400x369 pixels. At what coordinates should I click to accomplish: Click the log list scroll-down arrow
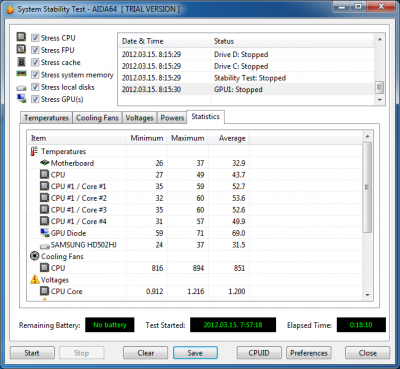tap(379, 100)
